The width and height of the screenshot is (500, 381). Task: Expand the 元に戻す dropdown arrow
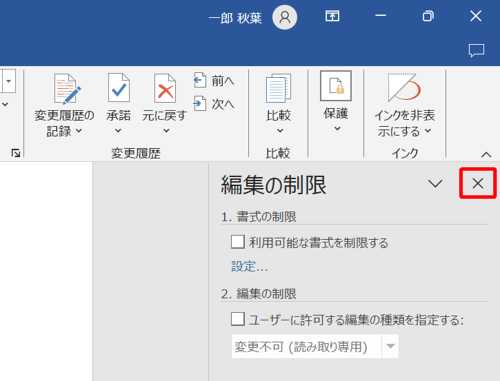(x=166, y=131)
